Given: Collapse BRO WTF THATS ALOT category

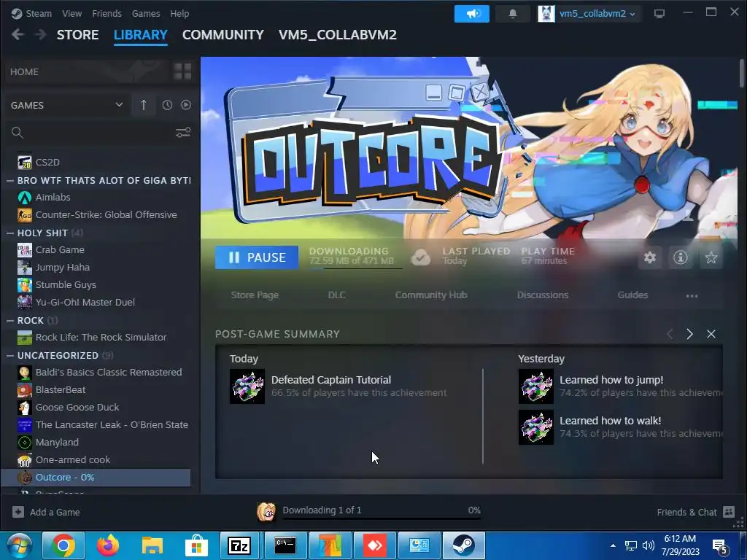Looking at the screenshot, I should click(10, 181).
